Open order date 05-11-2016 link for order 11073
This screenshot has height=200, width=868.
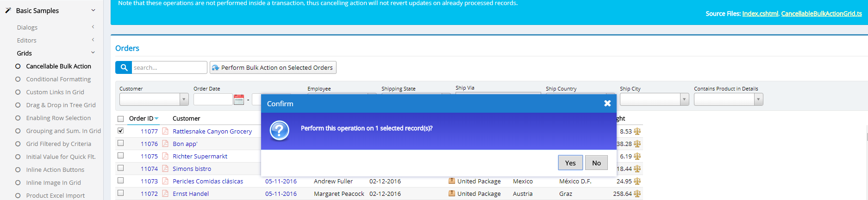click(281, 181)
